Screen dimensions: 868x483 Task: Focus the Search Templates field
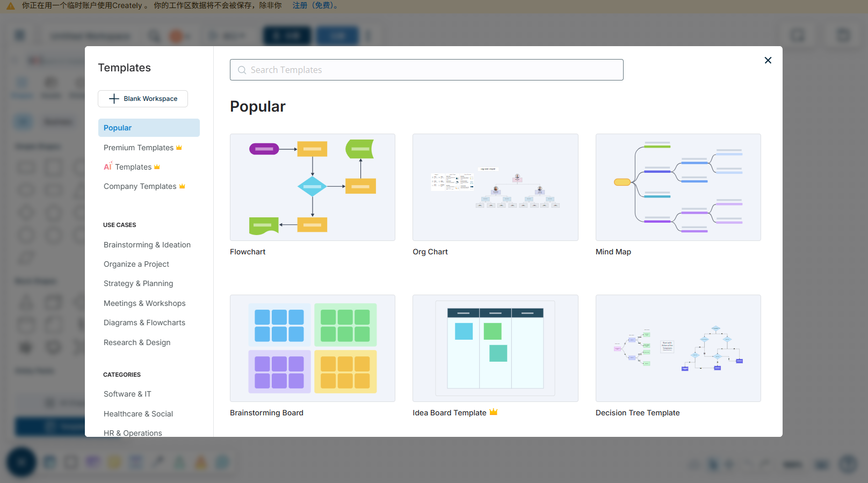point(426,70)
